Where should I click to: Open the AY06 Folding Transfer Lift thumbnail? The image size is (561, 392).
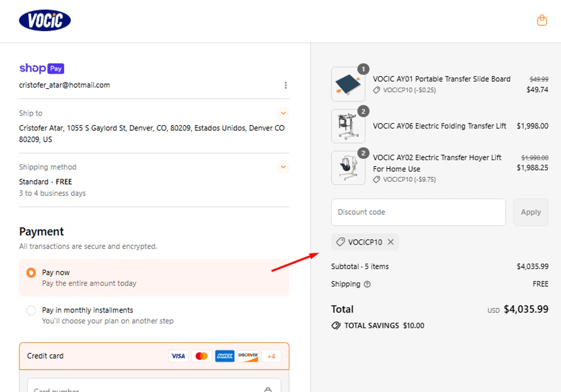348,126
